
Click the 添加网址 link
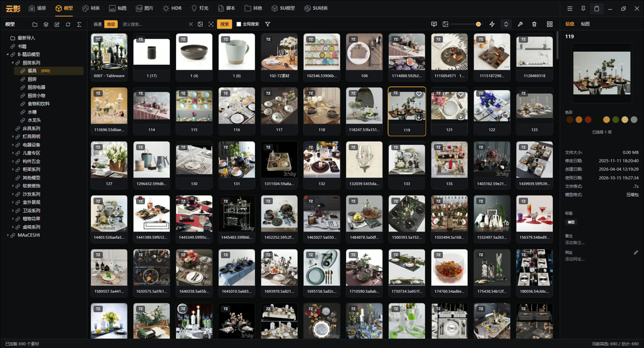[575, 259]
